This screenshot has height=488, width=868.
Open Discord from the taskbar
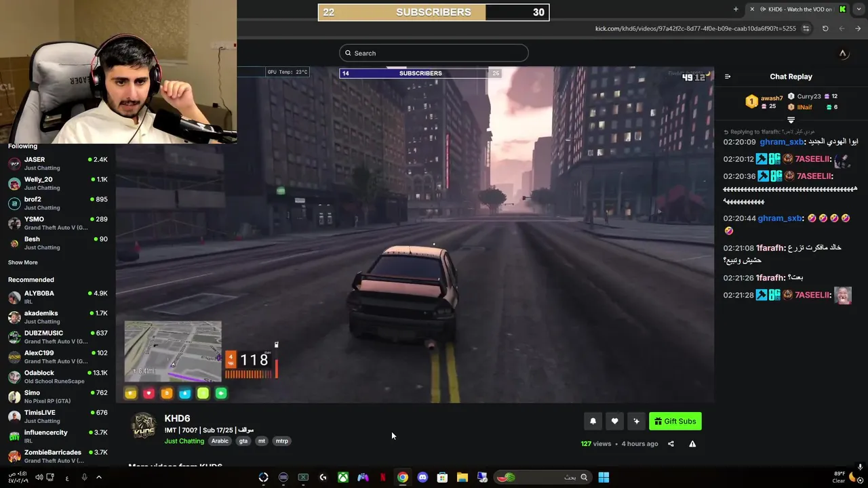[x=422, y=477]
